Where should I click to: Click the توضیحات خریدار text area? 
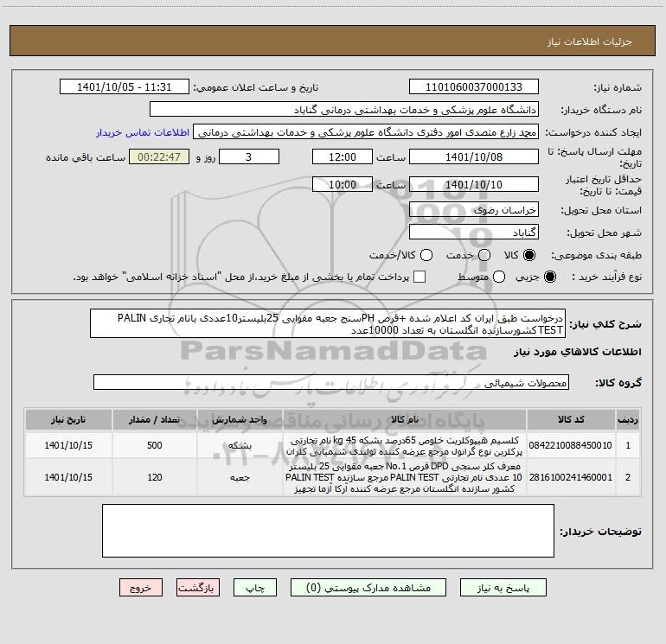328,531
